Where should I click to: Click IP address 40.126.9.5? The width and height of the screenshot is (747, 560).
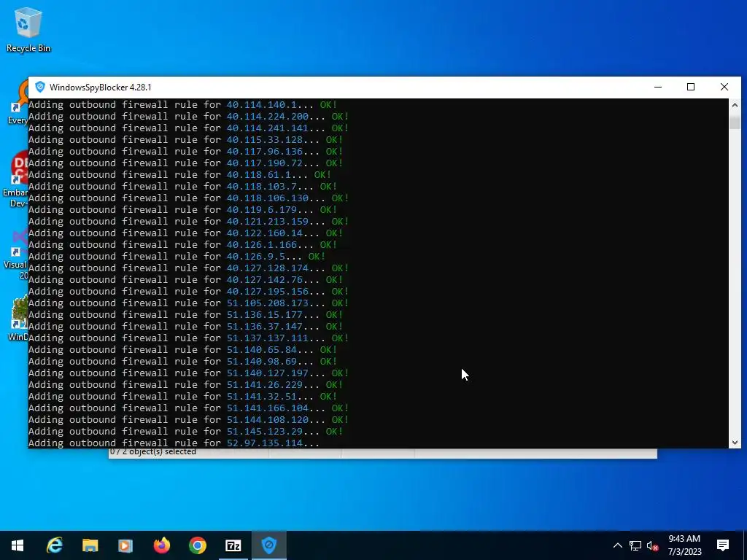pyautogui.click(x=255, y=256)
